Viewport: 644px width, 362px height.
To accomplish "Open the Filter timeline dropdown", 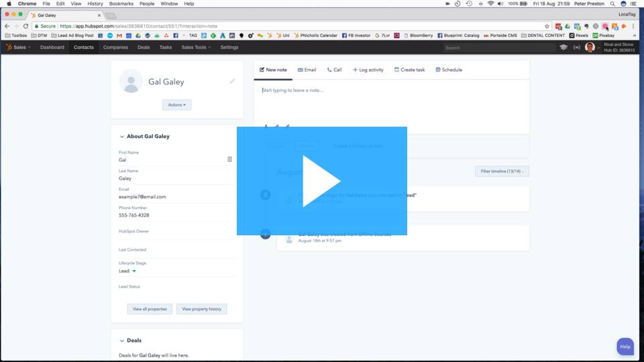I will coord(502,171).
